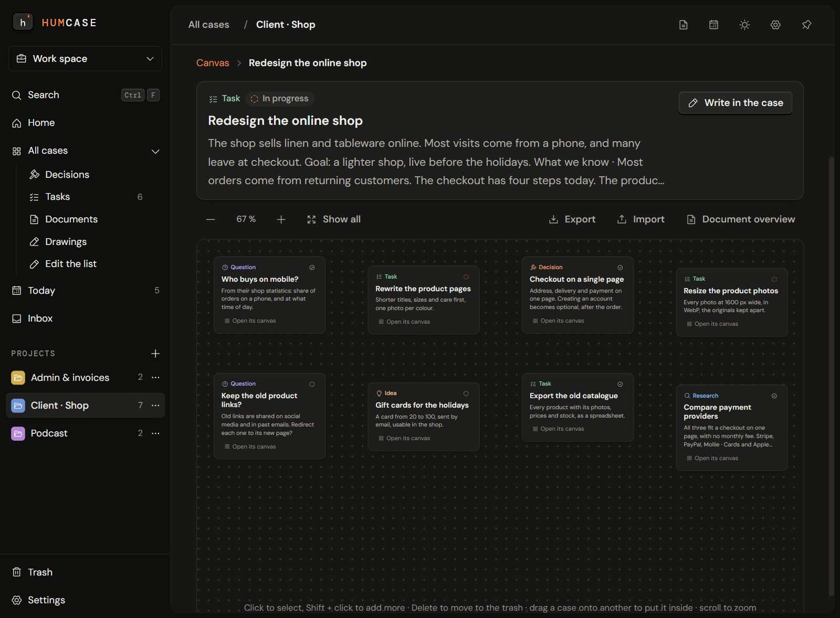Open the In progress status selector
The image size is (840, 618).
(279, 99)
